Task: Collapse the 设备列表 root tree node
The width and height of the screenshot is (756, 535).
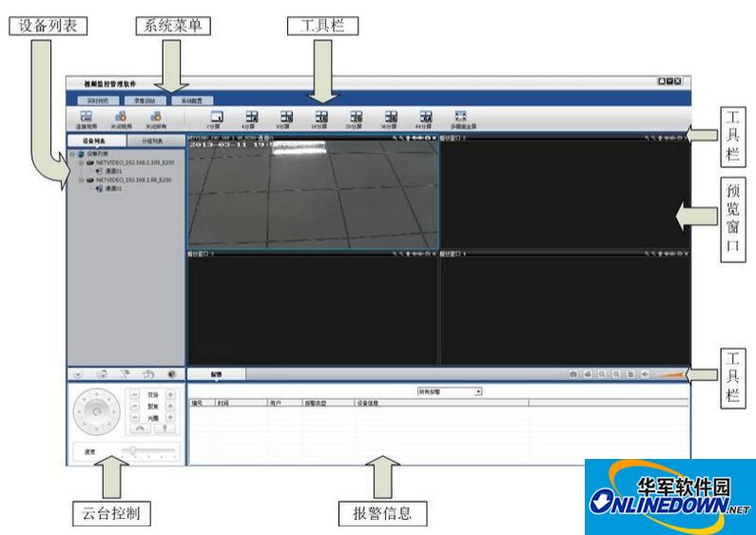Action: tap(73, 153)
